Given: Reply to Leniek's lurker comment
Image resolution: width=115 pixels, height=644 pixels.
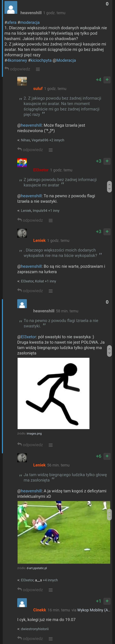Looking at the screenshot, I should click(30, 291).
